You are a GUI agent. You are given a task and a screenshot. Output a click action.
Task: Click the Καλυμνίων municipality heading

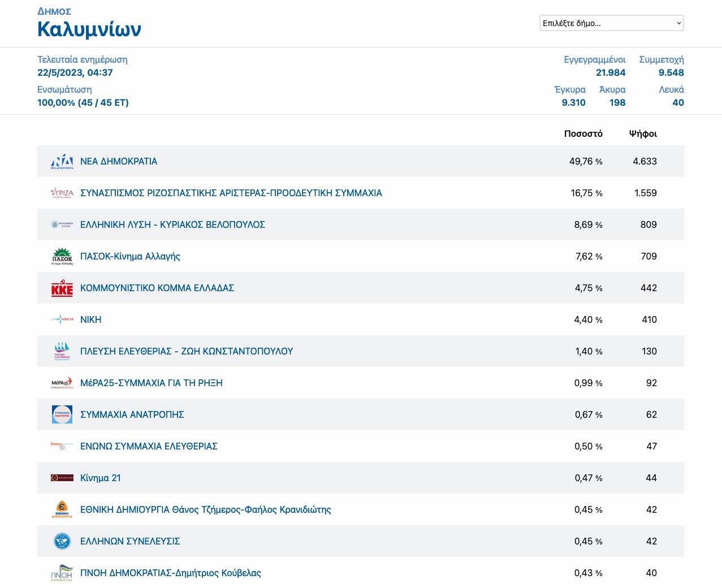[x=89, y=29]
